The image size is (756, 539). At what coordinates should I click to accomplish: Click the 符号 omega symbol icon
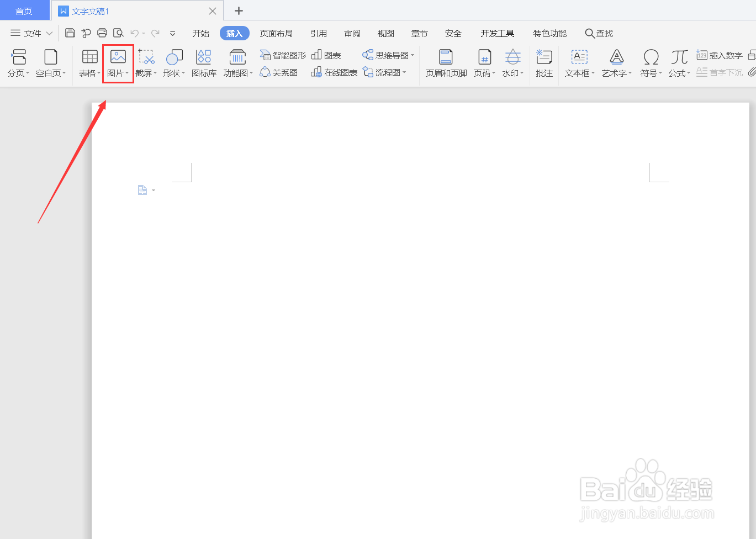click(651, 57)
